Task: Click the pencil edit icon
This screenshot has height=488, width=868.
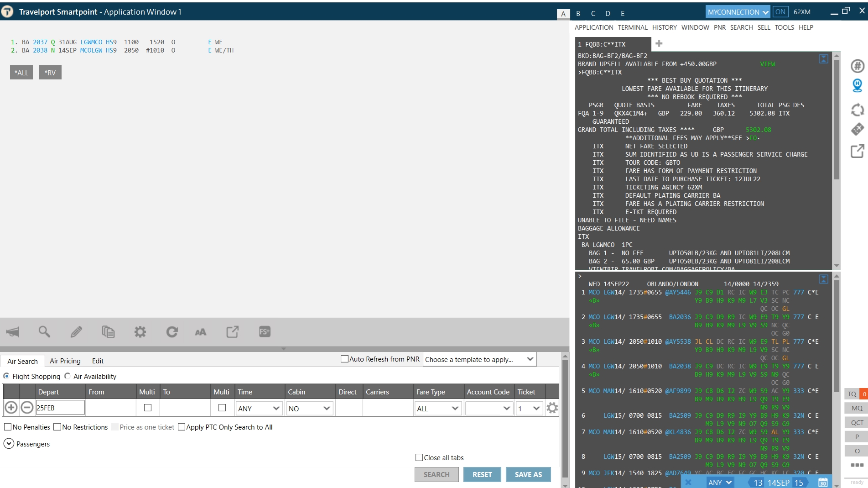Action: tap(76, 332)
